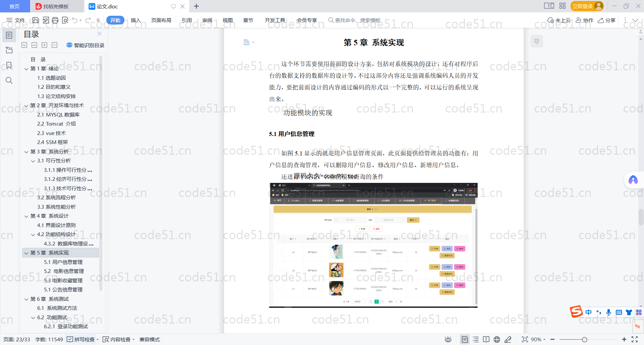Go to 2.2 Tomcat 介绍 heading
Viewport: 644px width, 345px height.
click(56, 124)
